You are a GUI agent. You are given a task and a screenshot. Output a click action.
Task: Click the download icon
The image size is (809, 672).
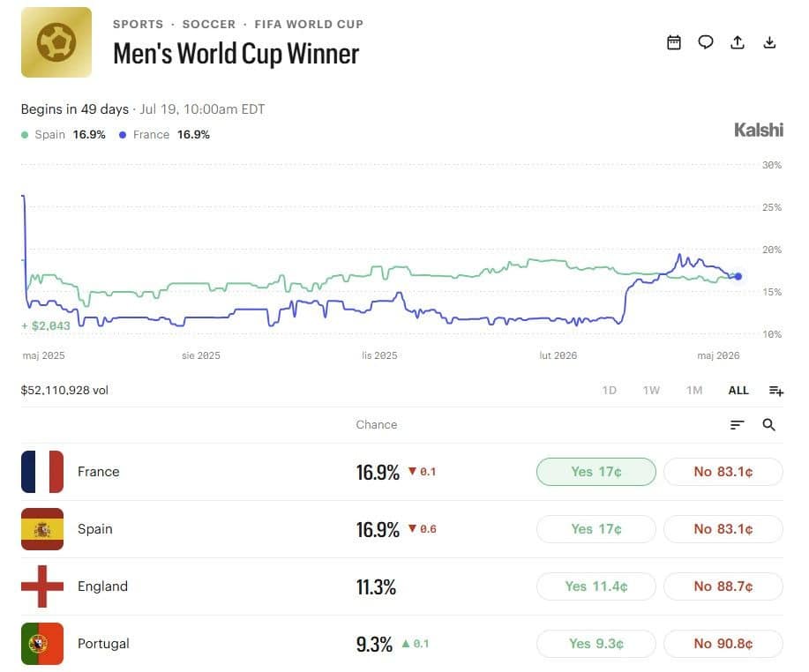[x=769, y=42]
